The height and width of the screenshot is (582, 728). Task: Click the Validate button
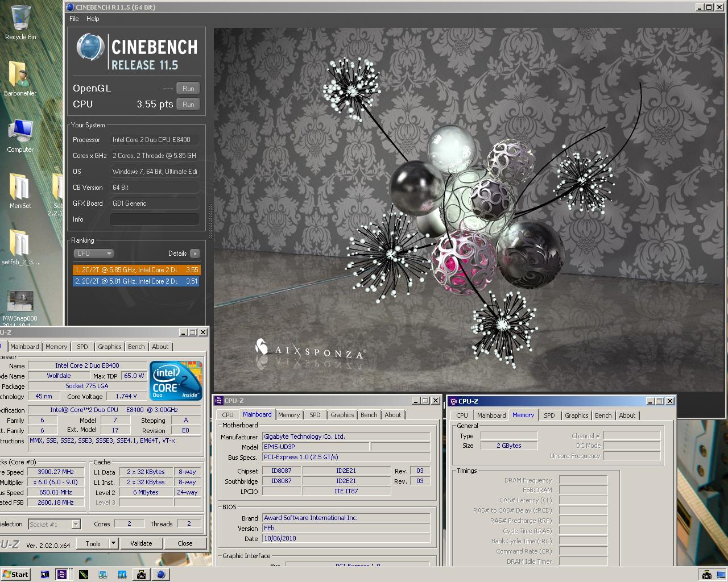point(141,543)
